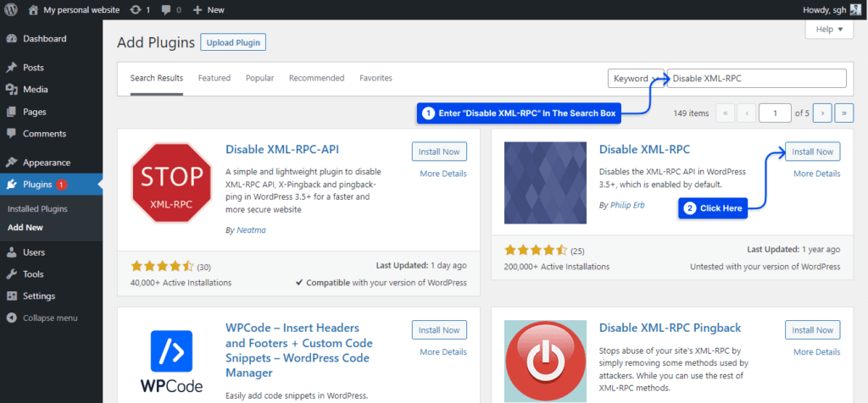Open the Posts menu label
868x403 pixels.
coord(33,68)
